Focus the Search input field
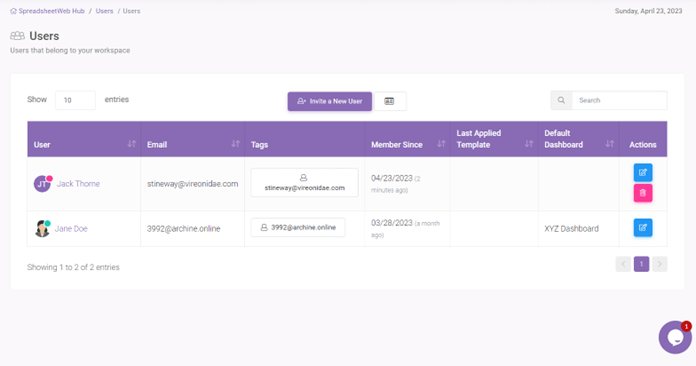This screenshot has height=366, width=696. (619, 100)
